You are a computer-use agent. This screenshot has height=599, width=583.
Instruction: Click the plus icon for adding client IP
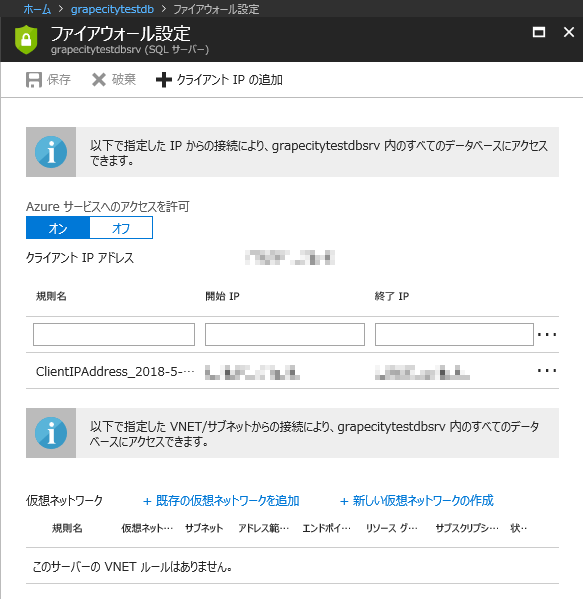(164, 80)
